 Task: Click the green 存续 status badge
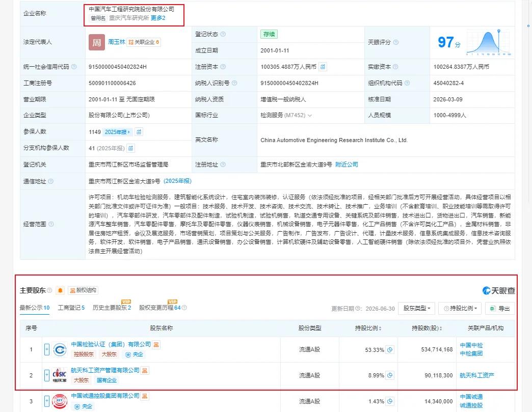click(x=269, y=34)
